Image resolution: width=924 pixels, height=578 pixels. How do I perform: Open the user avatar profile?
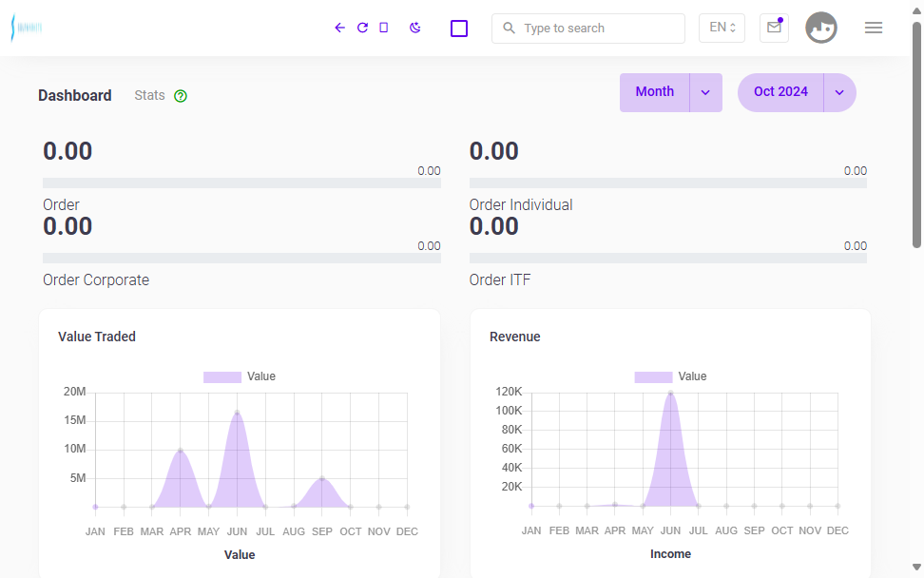click(821, 28)
